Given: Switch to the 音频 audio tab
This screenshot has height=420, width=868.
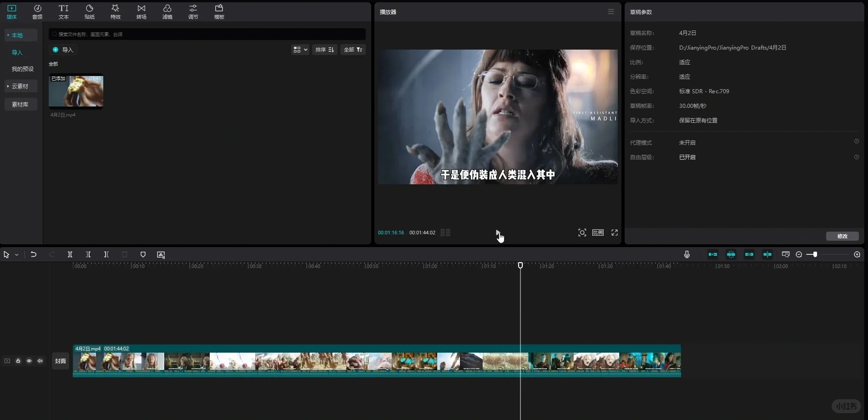Looking at the screenshot, I should point(37,12).
